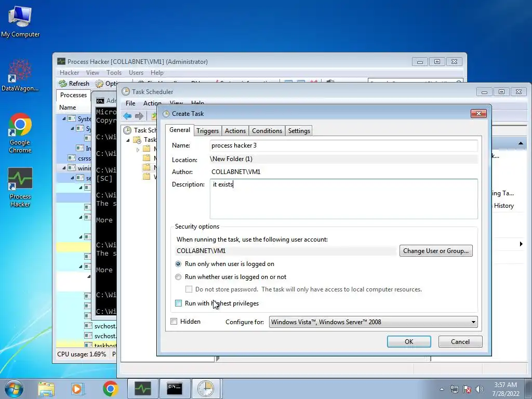
Task: Switch to the Settings tab
Action: pos(299,131)
